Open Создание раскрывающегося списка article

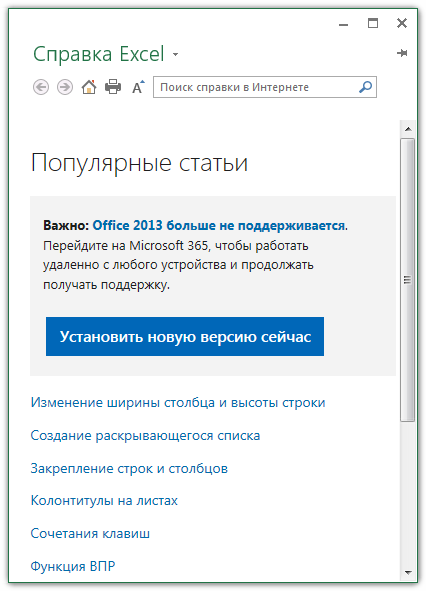(x=145, y=435)
